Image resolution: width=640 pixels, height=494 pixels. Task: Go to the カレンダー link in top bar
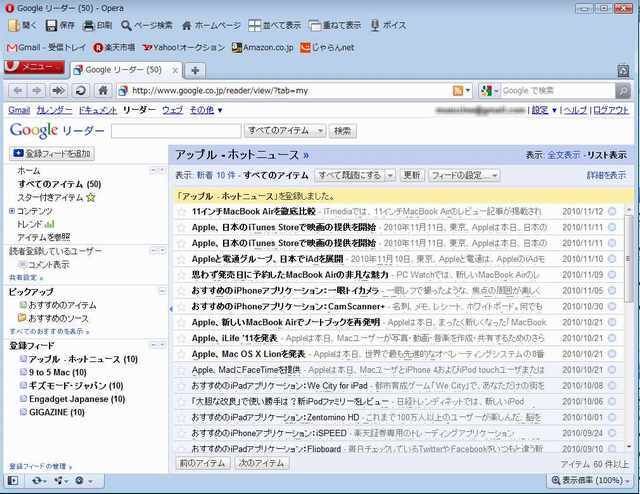54,110
